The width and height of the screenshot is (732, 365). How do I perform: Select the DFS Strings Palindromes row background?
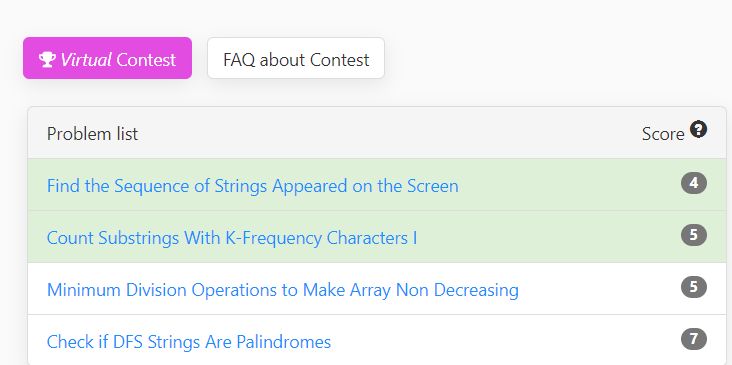(x=377, y=340)
